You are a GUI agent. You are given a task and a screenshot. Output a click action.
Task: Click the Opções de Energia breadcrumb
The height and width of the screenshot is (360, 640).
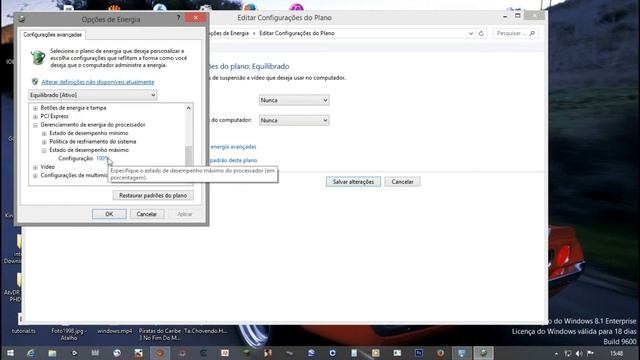coord(229,33)
